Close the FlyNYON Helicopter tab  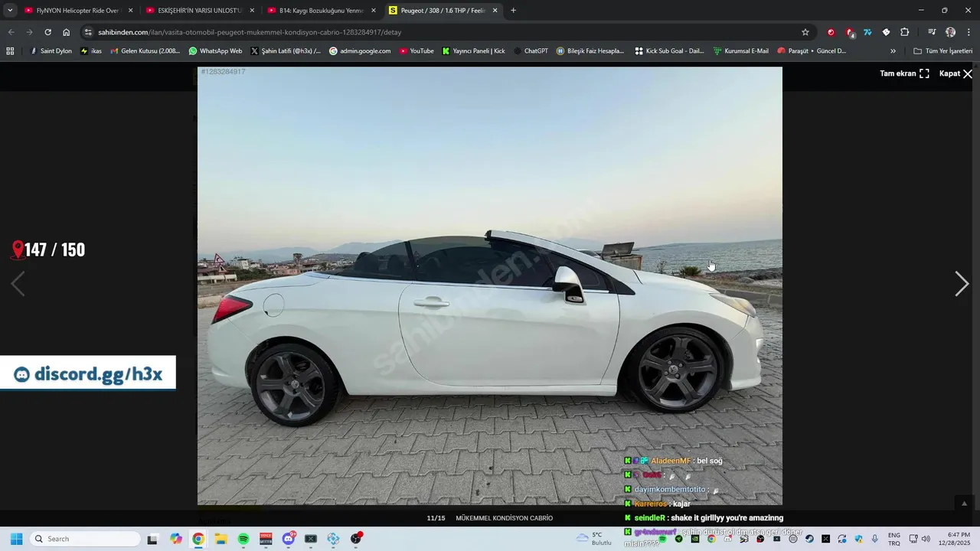(130, 11)
